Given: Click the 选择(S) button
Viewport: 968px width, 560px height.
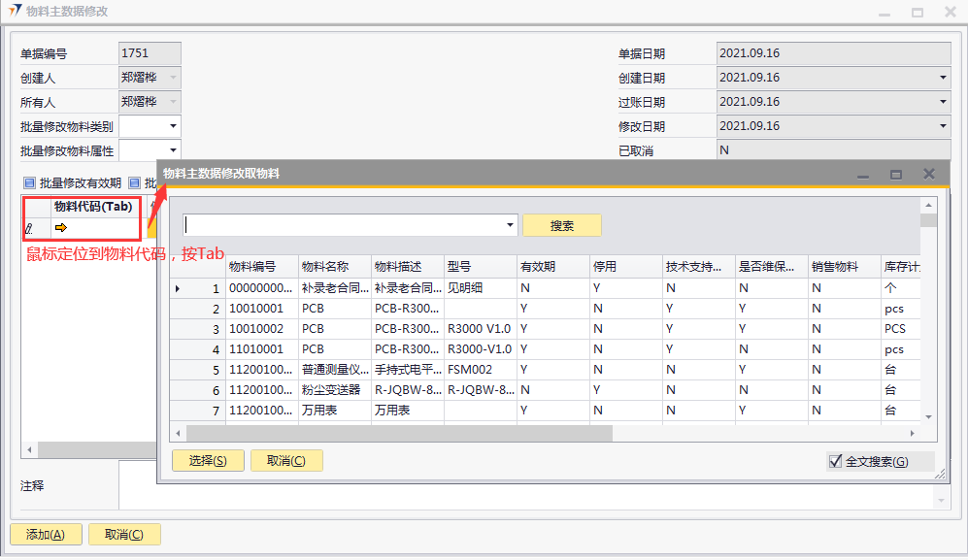Looking at the screenshot, I should 208,461.
